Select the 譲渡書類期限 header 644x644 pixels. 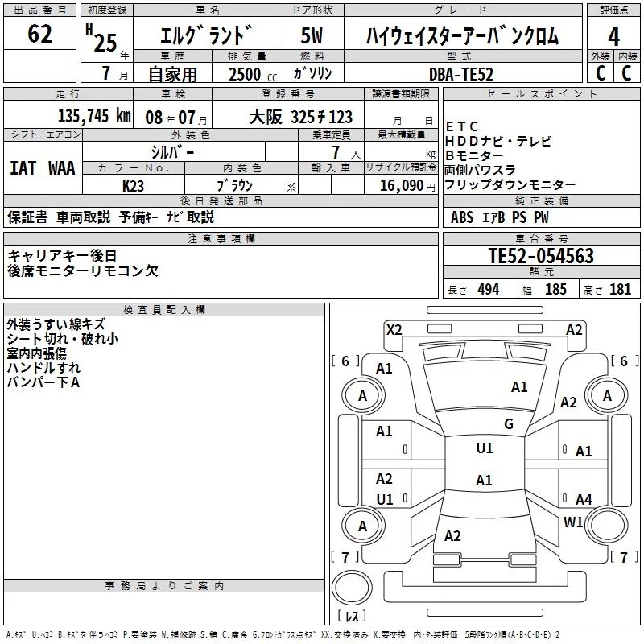(x=400, y=94)
